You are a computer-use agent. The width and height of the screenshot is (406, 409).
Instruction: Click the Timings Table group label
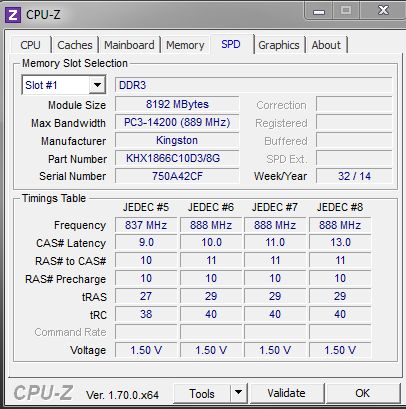pos(54,198)
